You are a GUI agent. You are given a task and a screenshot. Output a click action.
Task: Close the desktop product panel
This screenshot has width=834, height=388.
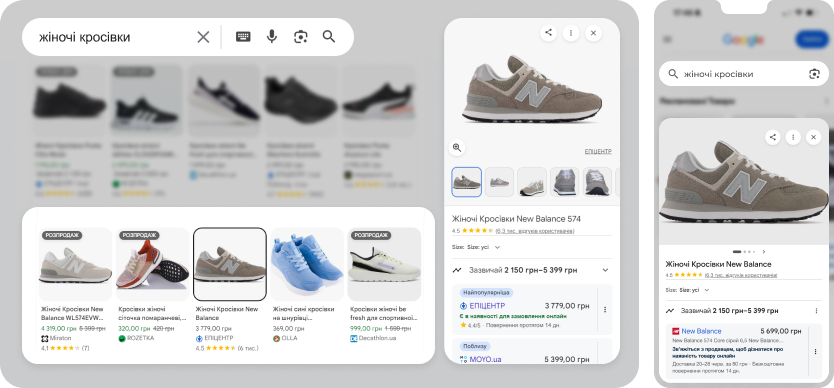click(593, 33)
